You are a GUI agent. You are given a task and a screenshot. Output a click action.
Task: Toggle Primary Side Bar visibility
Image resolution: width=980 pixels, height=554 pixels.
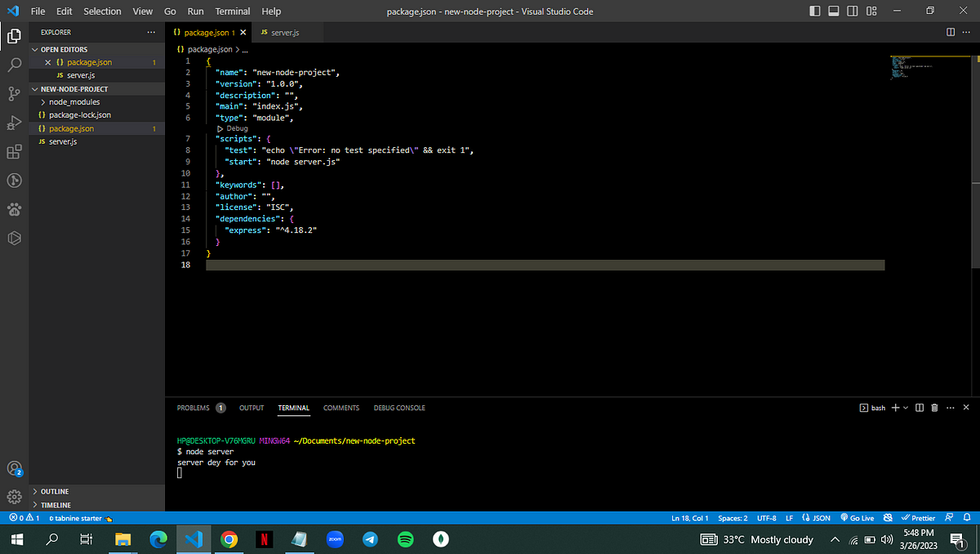816,11
